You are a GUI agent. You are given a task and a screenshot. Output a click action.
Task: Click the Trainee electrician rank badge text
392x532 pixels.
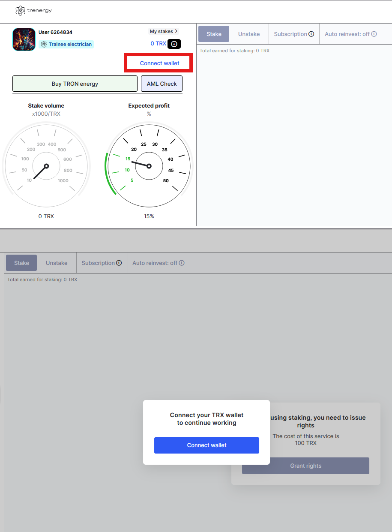click(x=70, y=44)
